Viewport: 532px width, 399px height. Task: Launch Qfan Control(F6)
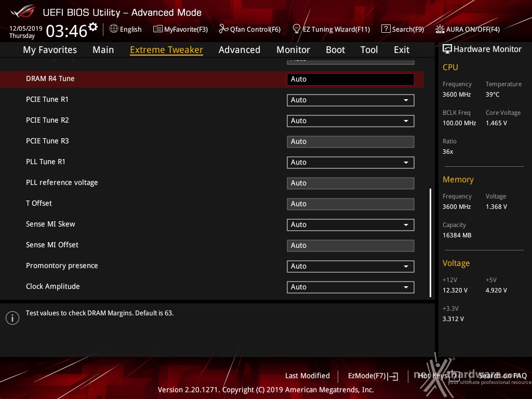click(x=255, y=29)
